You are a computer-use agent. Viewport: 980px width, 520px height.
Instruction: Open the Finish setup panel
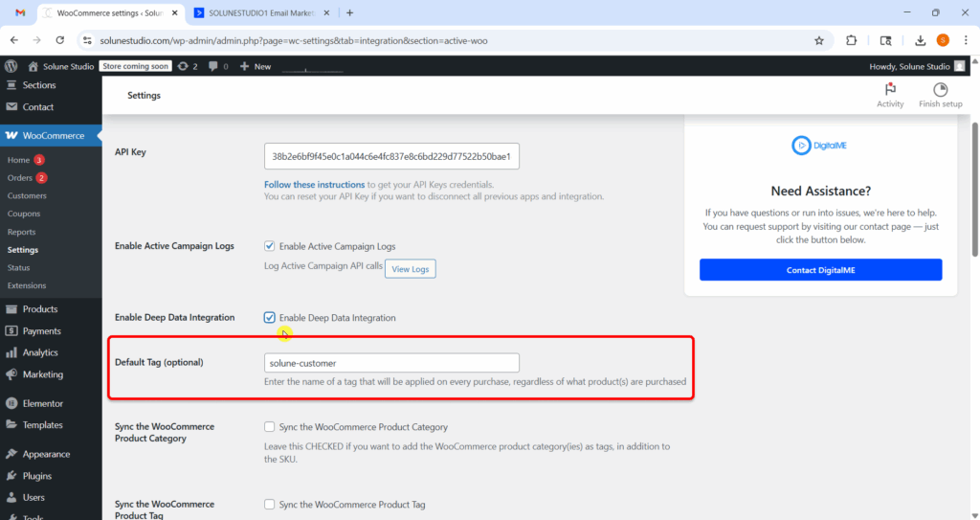941,95
